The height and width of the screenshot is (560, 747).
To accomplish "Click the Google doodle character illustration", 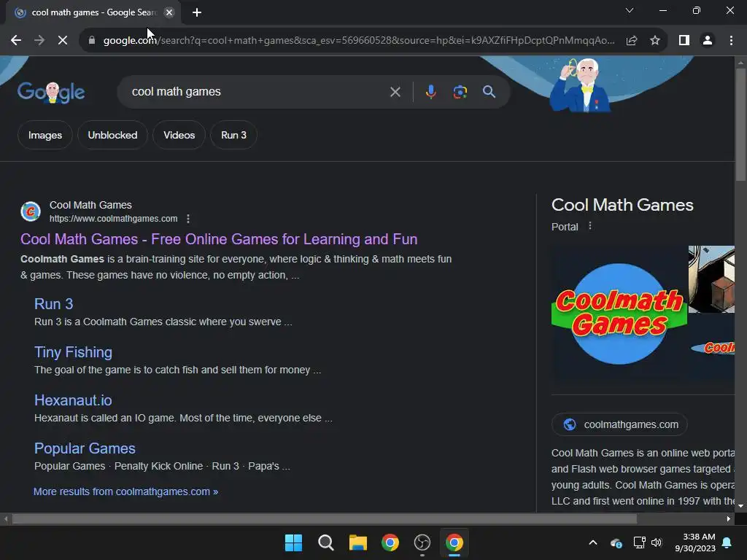I will pos(581,85).
